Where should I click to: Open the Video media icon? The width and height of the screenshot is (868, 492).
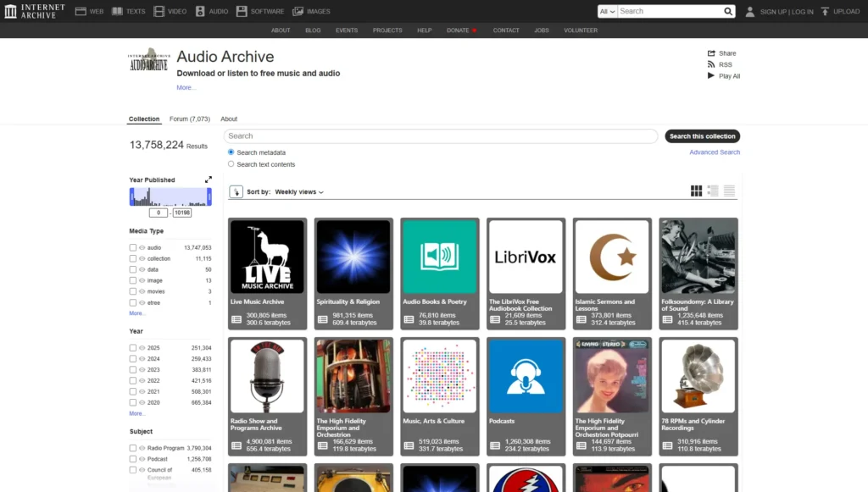pyautogui.click(x=159, y=11)
